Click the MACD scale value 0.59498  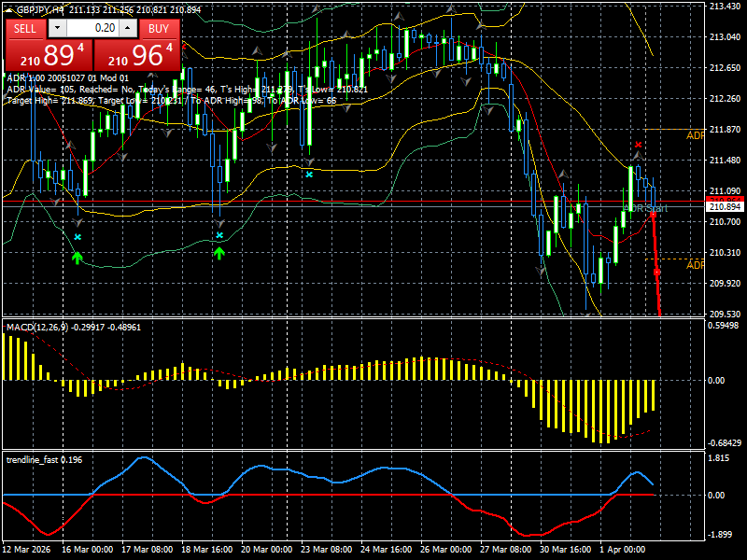(x=723, y=326)
